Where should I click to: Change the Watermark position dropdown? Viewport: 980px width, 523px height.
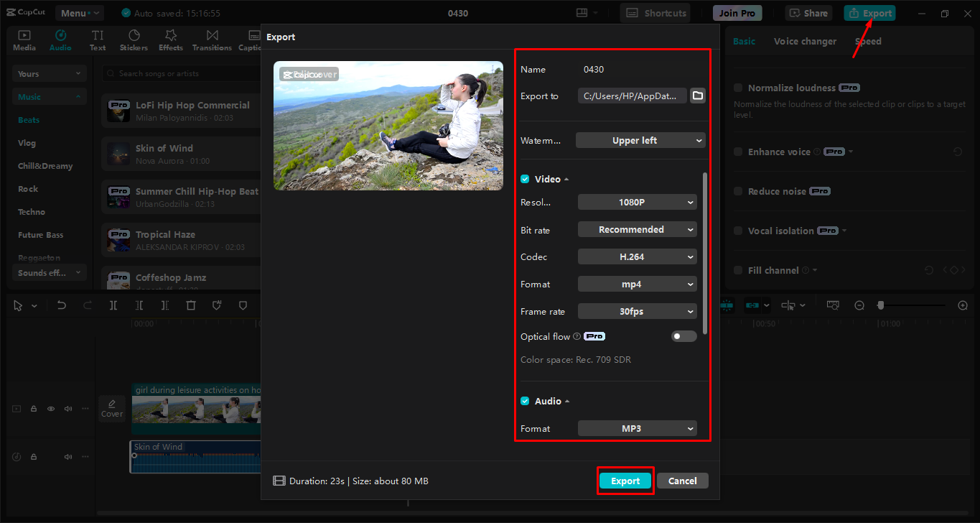(640, 139)
